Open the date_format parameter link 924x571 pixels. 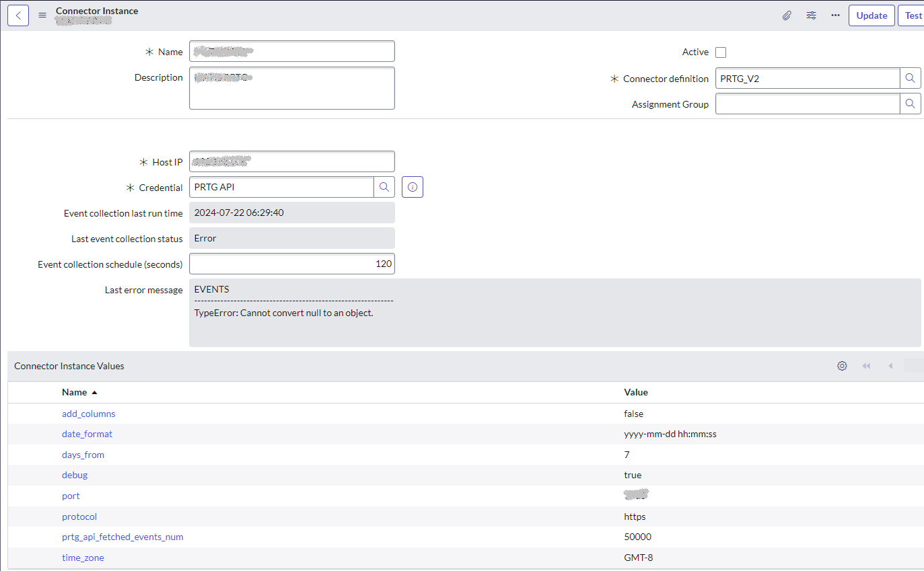[87, 434]
